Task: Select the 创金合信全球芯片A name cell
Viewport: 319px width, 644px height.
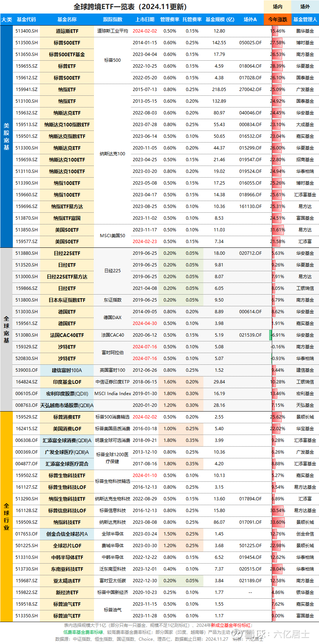Action: click(x=67, y=534)
